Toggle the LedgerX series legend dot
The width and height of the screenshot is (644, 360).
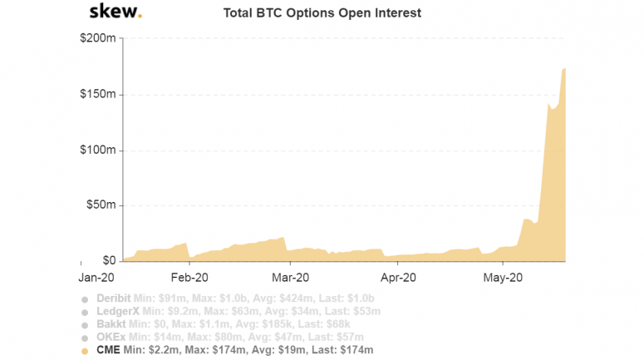coord(84,312)
